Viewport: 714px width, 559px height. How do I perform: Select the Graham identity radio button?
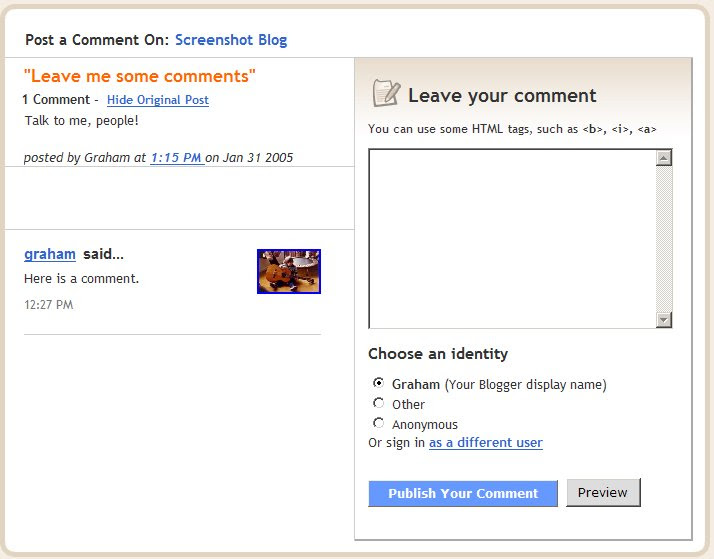pyautogui.click(x=378, y=383)
